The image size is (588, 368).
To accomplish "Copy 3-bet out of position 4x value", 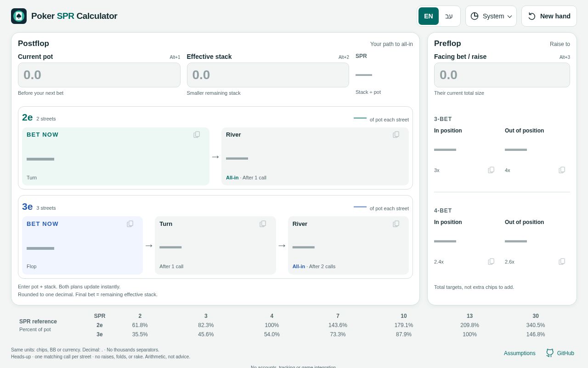I will pos(562,170).
